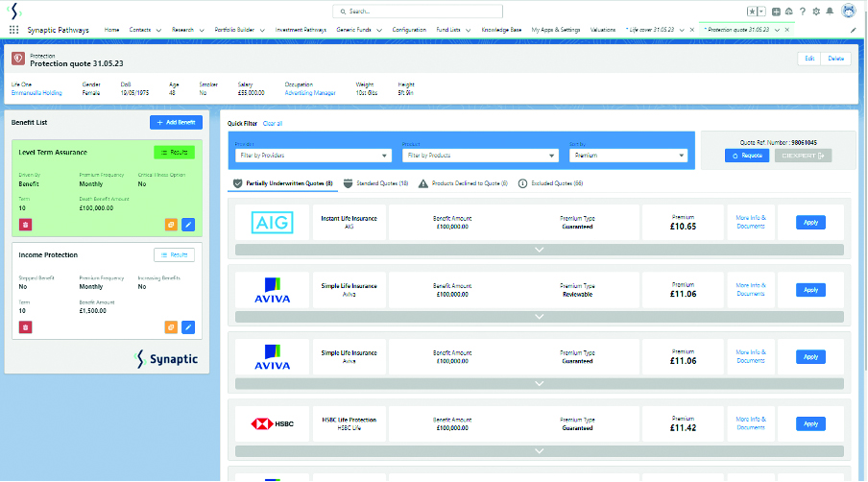The height and width of the screenshot is (482, 868).
Task: Open More Info & Documents for AIG
Action: (751, 222)
